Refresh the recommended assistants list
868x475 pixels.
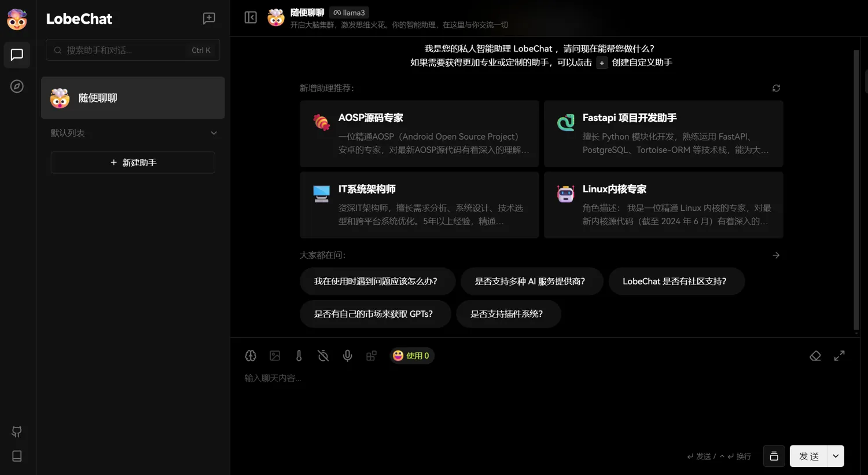click(776, 88)
